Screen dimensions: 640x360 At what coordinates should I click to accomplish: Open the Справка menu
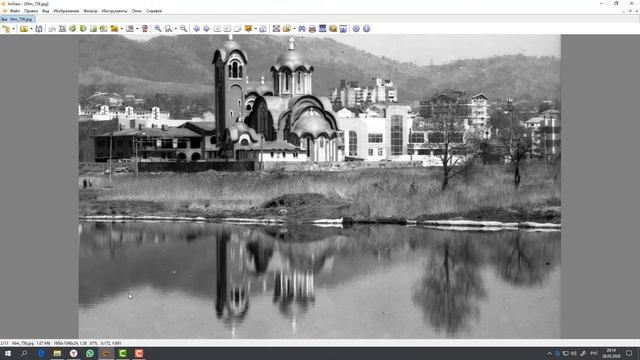(154, 11)
